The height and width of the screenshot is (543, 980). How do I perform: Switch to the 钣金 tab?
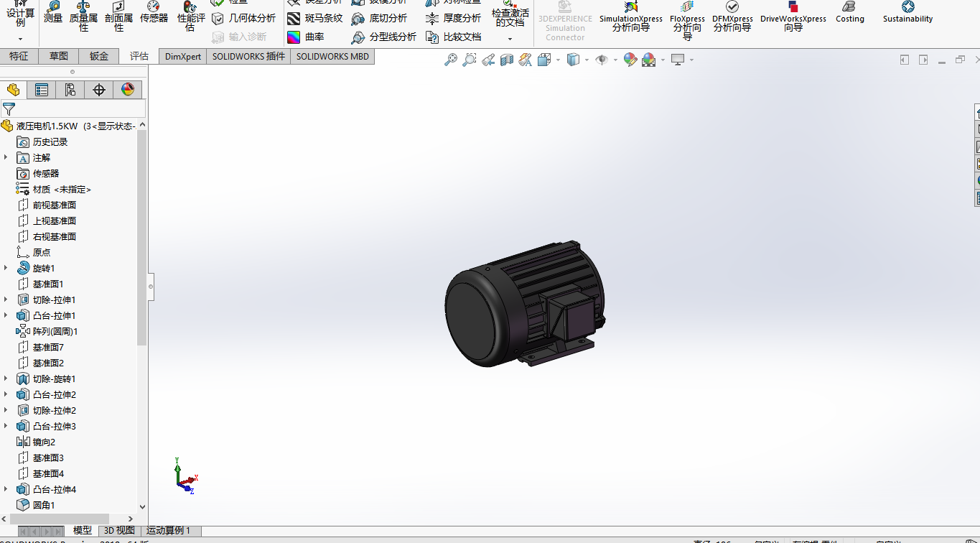click(x=99, y=56)
